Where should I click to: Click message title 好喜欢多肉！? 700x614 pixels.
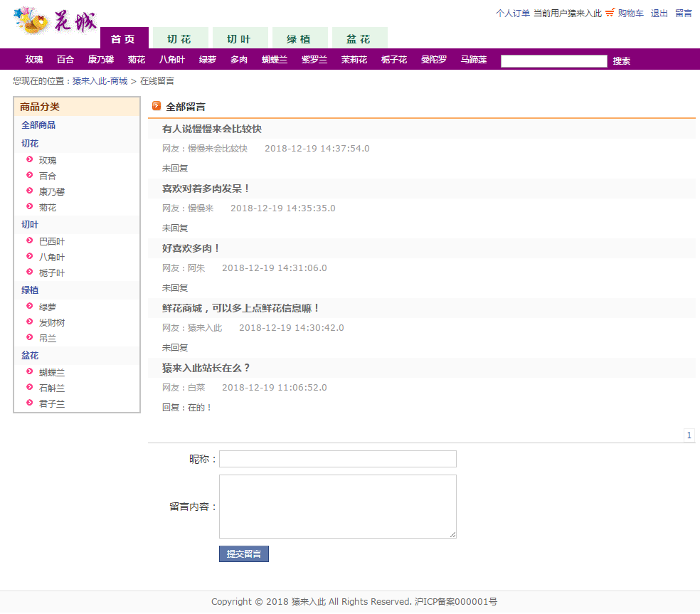(191, 248)
